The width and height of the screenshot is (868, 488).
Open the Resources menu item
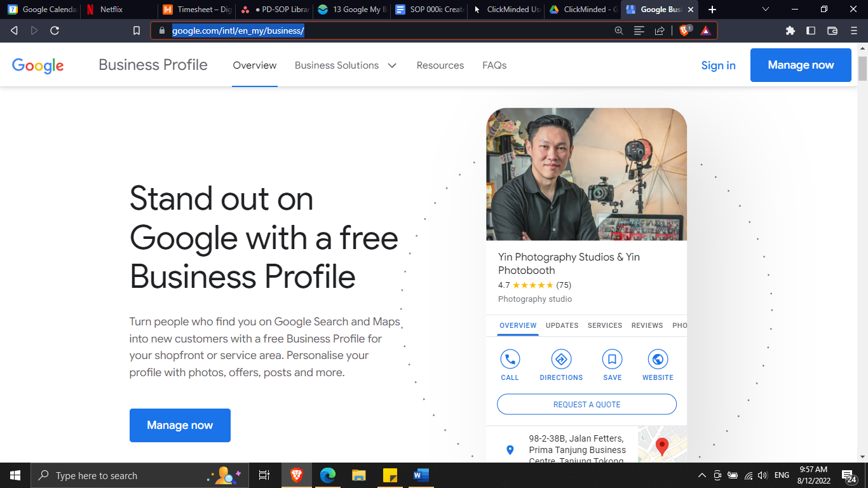click(x=440, y=65)
